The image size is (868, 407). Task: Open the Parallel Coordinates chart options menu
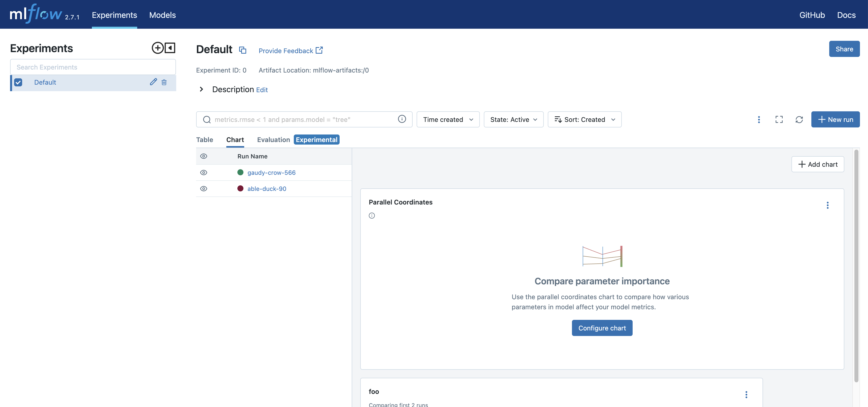[828, 205]
